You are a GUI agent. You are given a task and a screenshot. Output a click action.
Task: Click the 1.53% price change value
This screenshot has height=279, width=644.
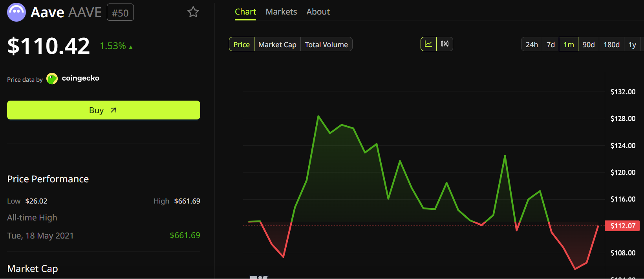113,46
